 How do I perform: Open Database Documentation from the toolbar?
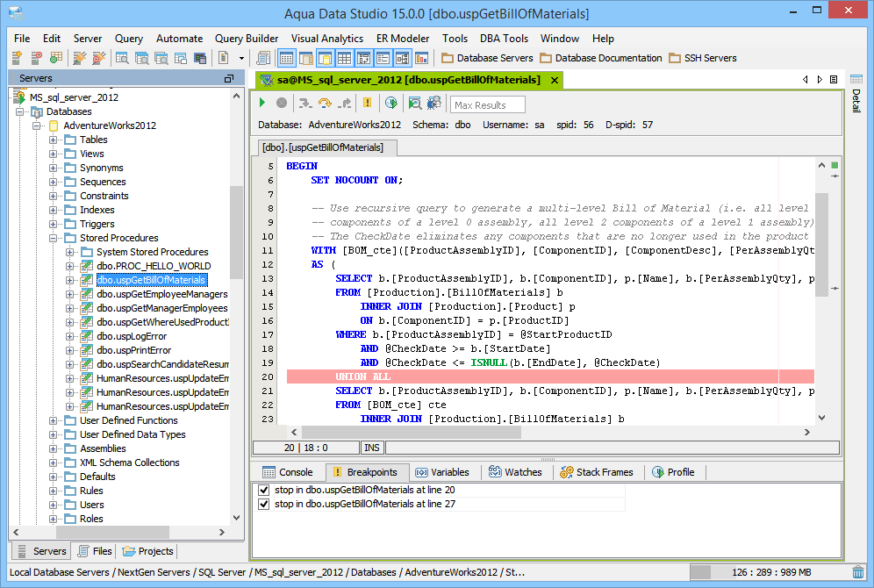(601, 58)
